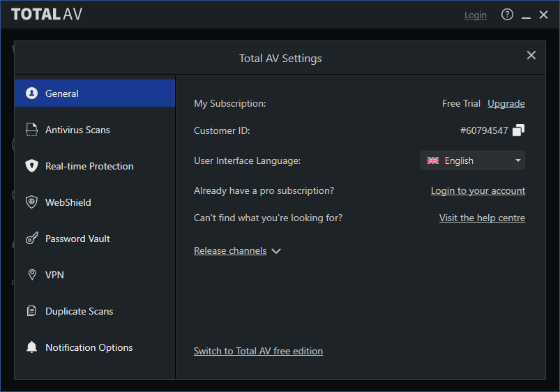Close the Total AV Settings dialog

coord(531,55)
